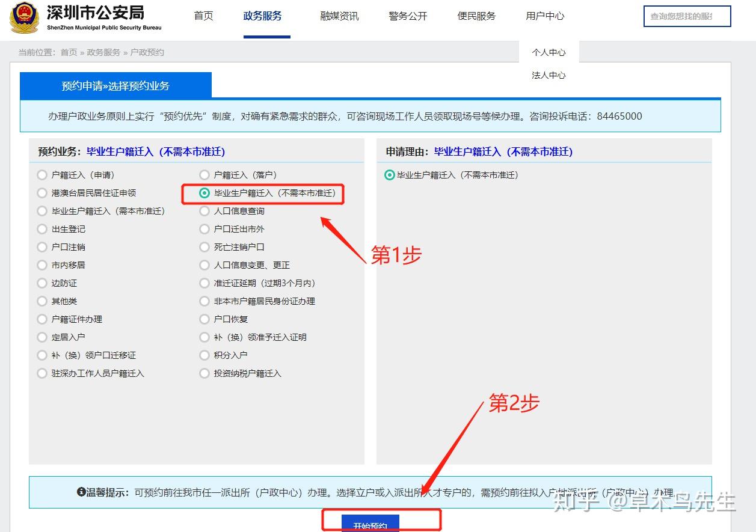This screenshot has height=532, width=756.
Task: Select 法人中心 from the dropdown
Action: 548,75
